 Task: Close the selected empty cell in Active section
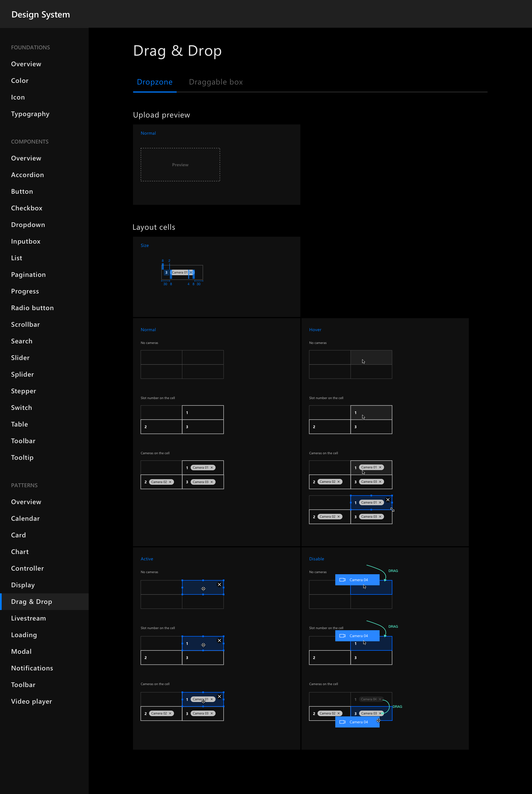click(219, 584)
